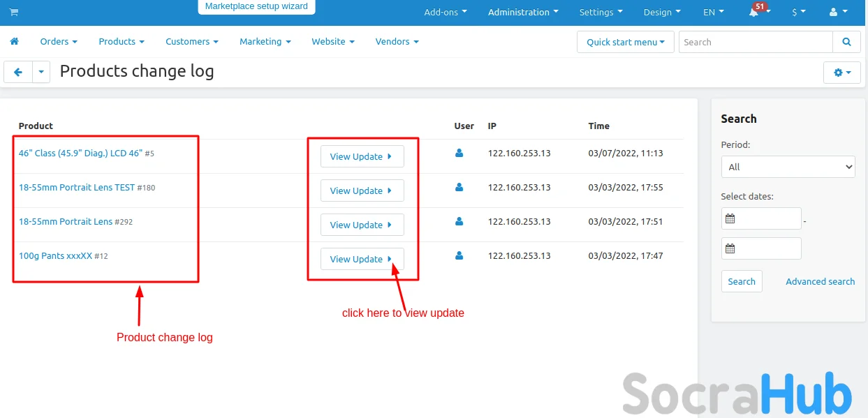Click the top search input field
Image resolution: width=868 pixels, height=418 pixels.
click(756, 42)
